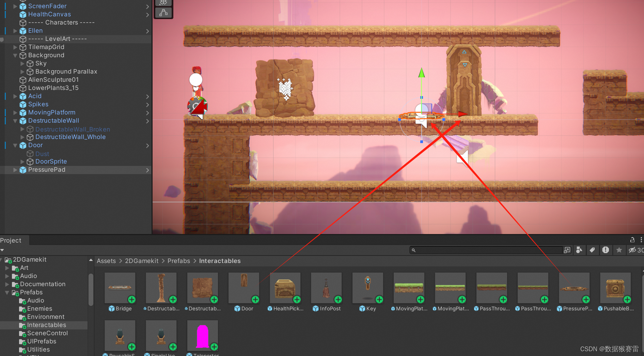Expand the MovingPlatform hierarchy arrow
This screenshot has height=356, width=644.
15,112
